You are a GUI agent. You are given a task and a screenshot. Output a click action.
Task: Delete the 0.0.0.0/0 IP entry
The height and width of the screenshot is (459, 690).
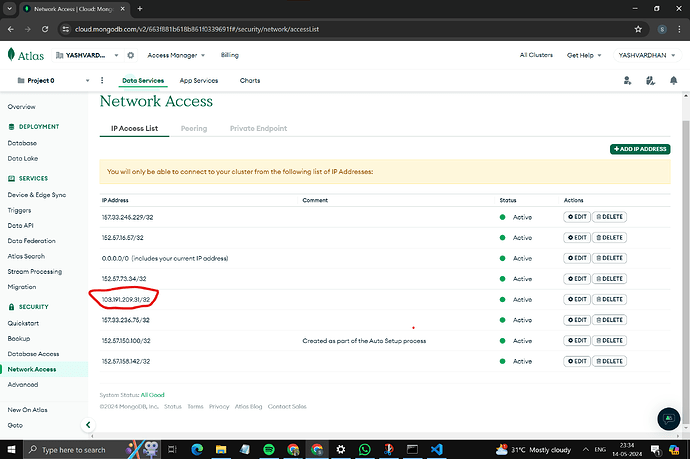(x=609, y=257)
